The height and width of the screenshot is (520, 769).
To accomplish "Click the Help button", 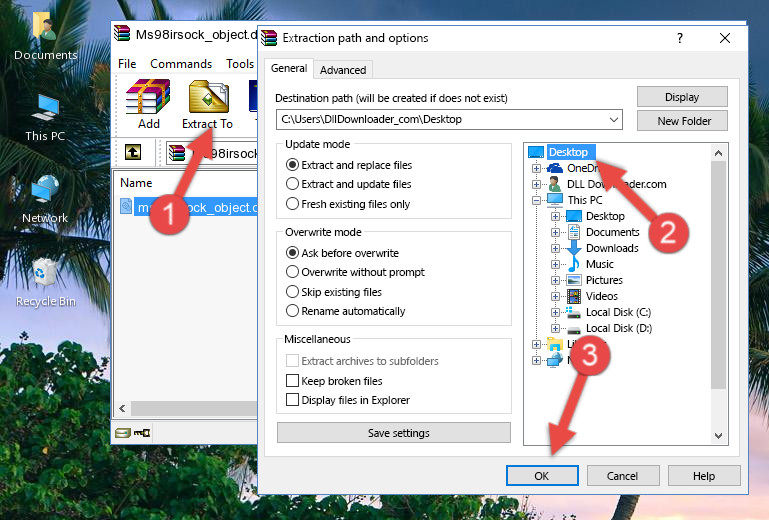I will click(x=704, y=475).
